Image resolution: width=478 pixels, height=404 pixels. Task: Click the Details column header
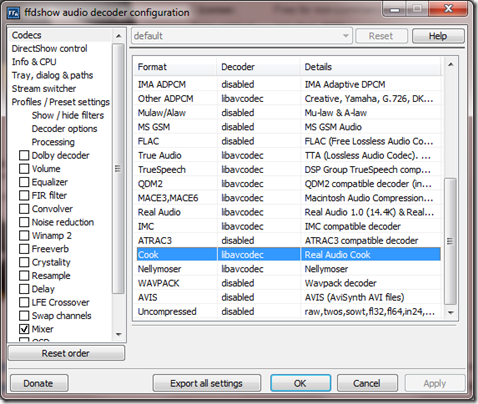[x=371, y=67]
